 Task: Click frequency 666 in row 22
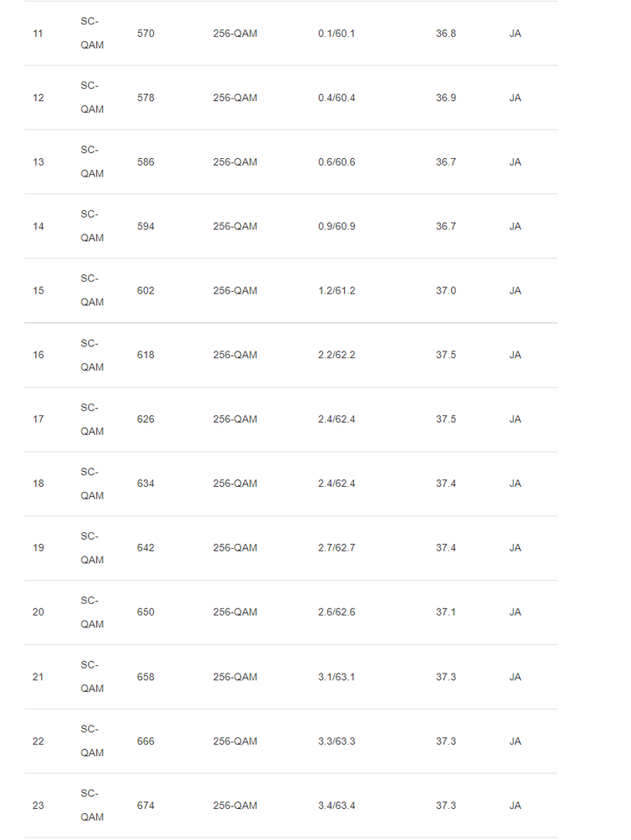coord(146,741)
